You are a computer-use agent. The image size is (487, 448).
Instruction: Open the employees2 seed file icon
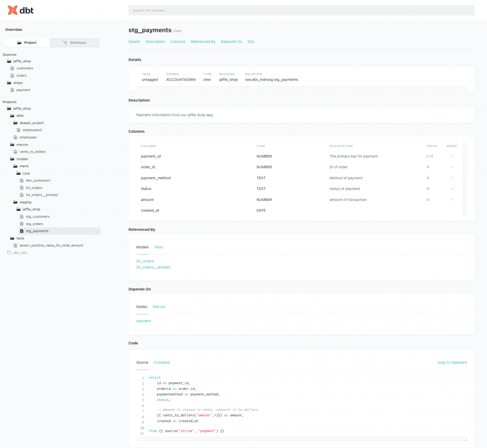(19, 130)
